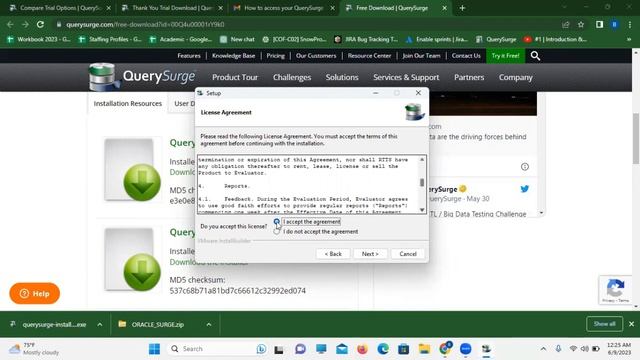Click the tweet info circle icon
Screen dimensions: 640x360
point(525,167)
